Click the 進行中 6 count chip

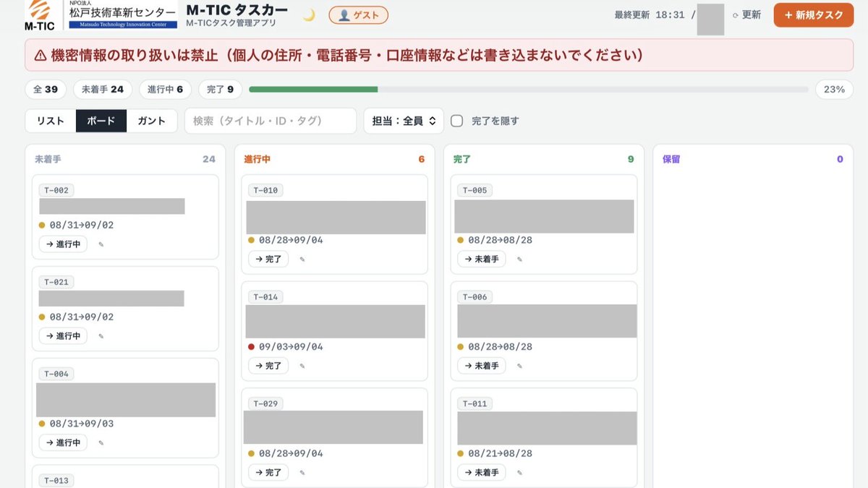pos(165,90)
